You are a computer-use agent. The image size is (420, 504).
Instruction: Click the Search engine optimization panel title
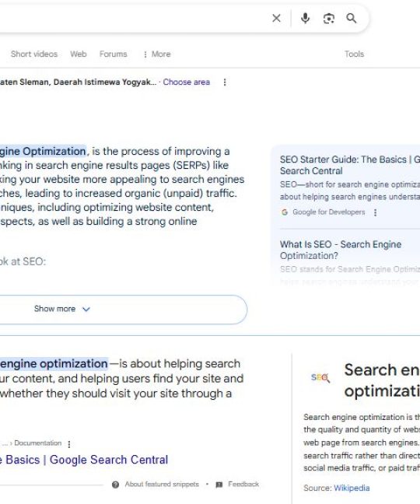click(382, 380)
